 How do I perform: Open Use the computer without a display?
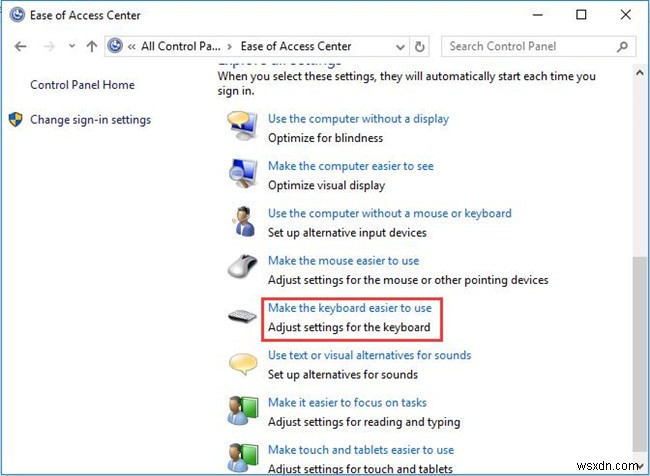coord(358,119)
